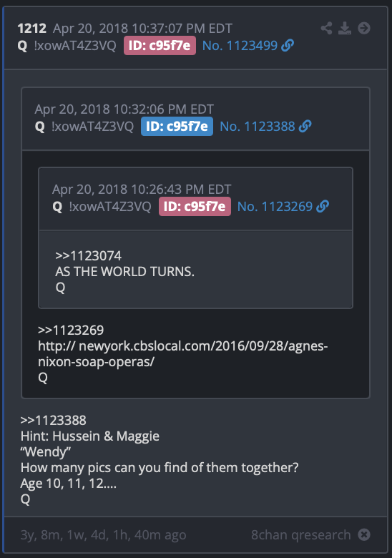This screenshot has width=392, height=558.
Task: Open post 1212 with the arrow icon
Action: pos(364,28)
